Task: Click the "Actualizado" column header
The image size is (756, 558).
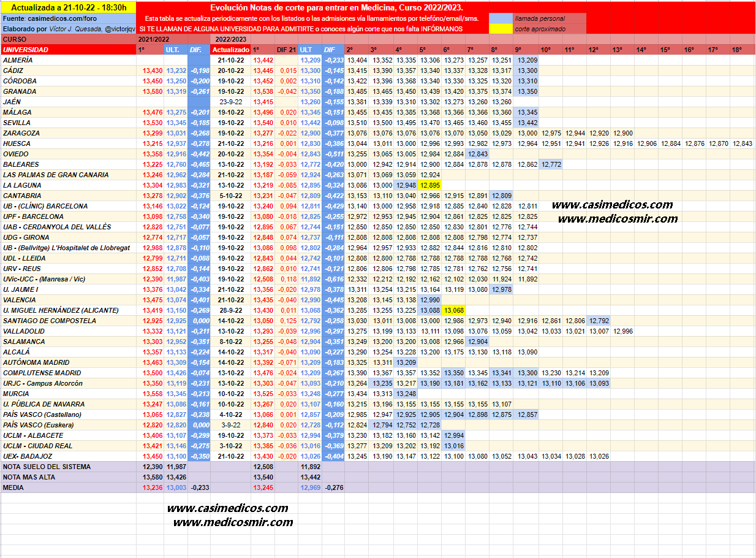Action: pos(230,50)
